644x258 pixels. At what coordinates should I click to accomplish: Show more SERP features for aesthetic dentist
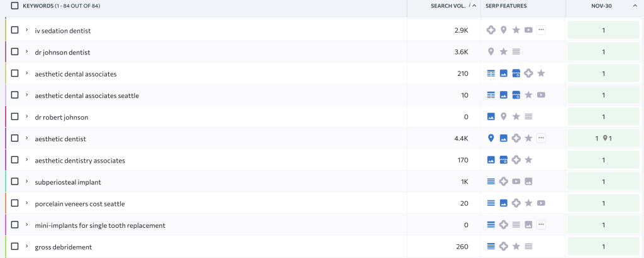[541, 138]
